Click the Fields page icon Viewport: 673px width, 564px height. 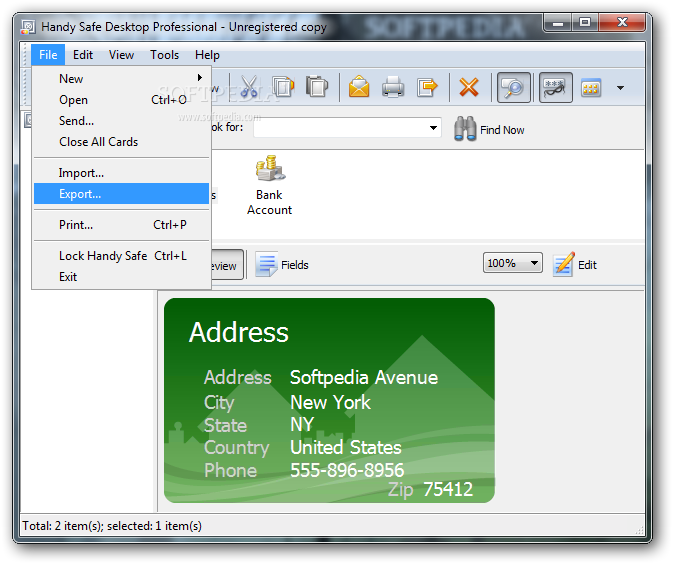[267, 264]
